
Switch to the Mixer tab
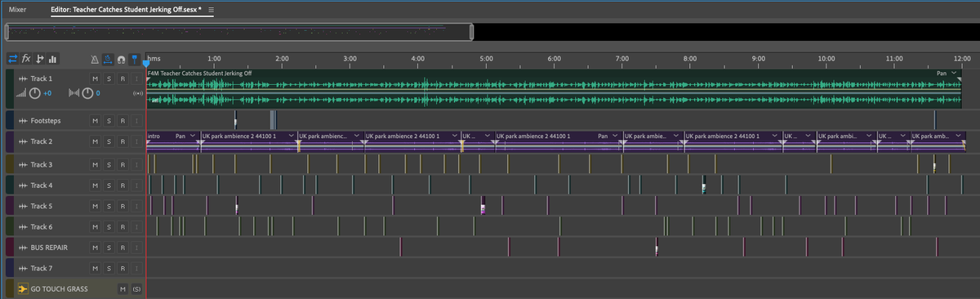(18, 9)
